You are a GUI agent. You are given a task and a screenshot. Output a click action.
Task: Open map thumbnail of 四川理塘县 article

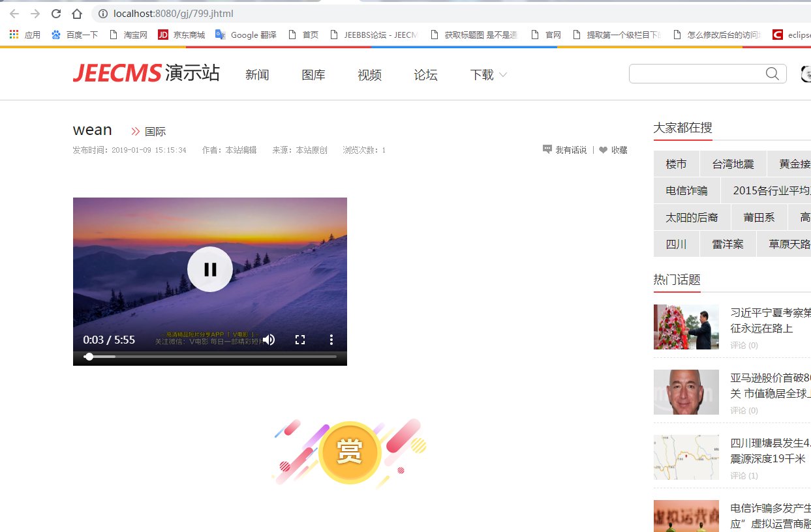686,457
